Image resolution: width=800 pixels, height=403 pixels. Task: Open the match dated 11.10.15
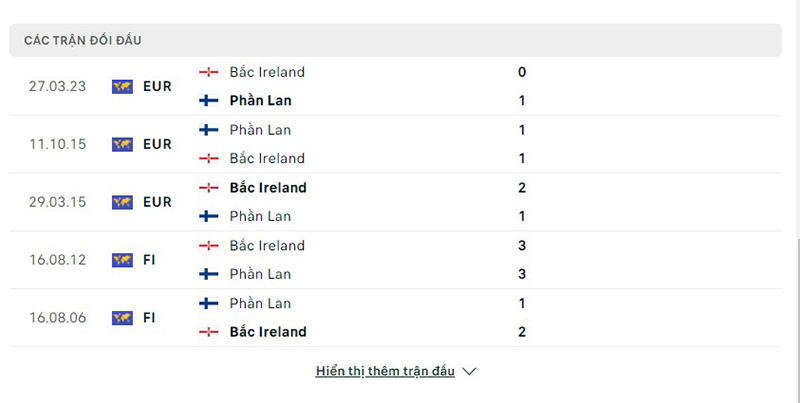[x=58, y=144]
